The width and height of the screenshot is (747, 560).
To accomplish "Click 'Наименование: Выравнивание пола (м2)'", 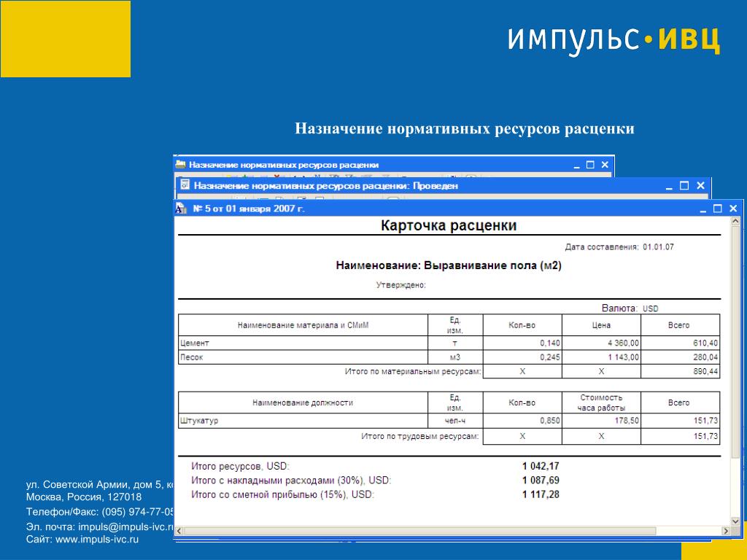I will (449, 265).
